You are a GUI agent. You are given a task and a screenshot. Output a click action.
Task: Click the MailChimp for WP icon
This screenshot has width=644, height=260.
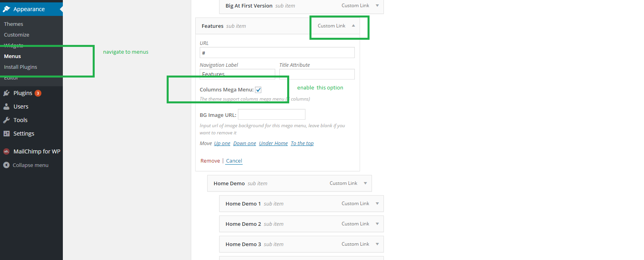tap(6, 151)
